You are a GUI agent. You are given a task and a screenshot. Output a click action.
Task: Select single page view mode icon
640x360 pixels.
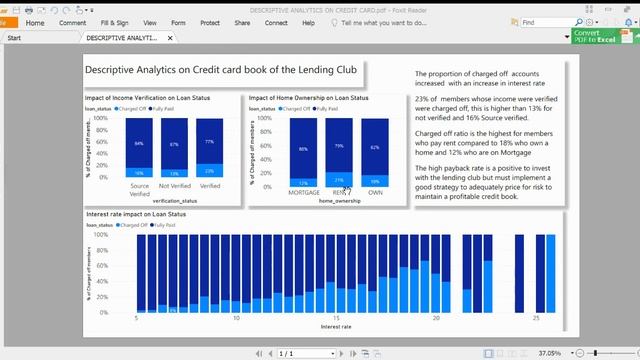click(488, 353)
